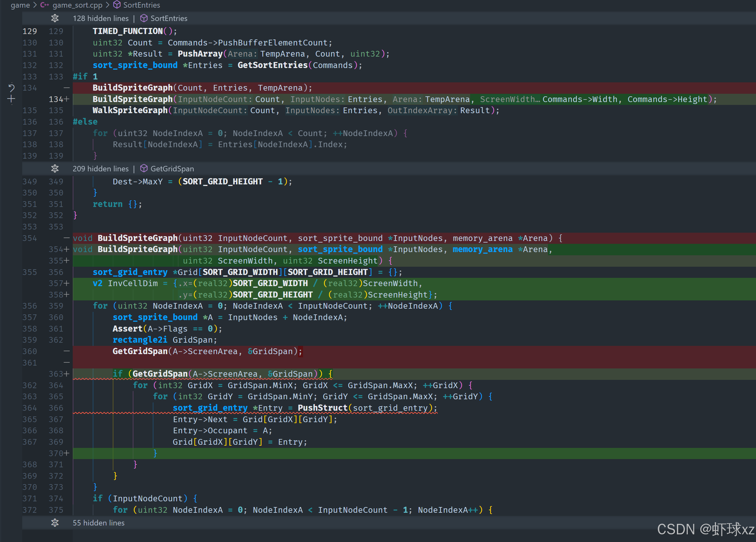Click the truncated ScreenWidth… inlay hint

[510, 99]
